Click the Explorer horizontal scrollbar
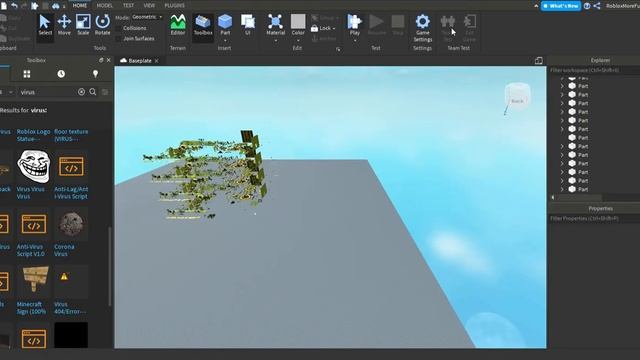The image size is (640, 360). (579, 197)
